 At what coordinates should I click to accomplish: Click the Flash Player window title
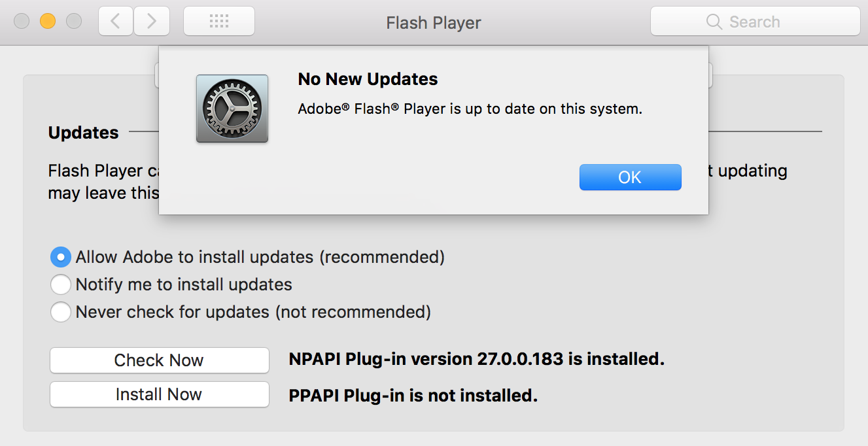(434, 23)
